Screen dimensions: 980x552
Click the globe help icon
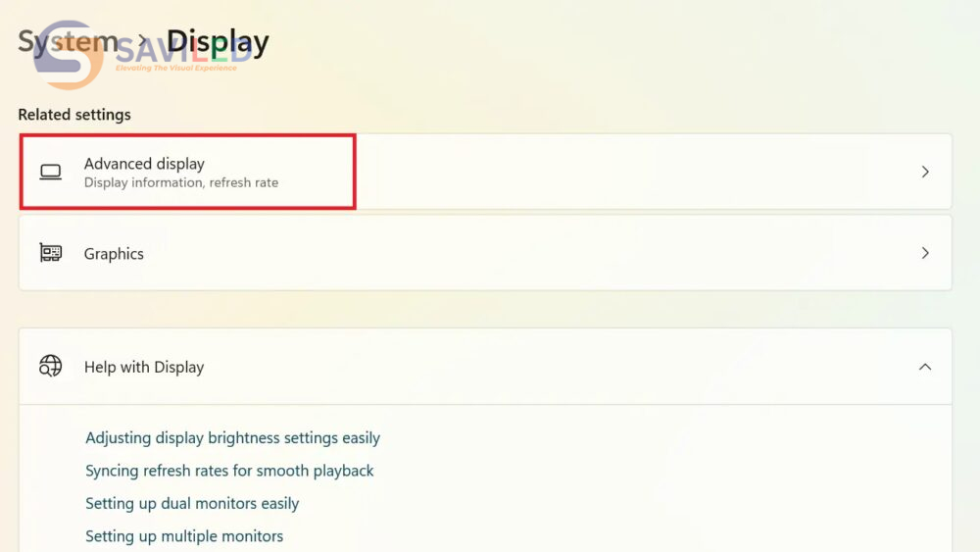tap(51, 366)
